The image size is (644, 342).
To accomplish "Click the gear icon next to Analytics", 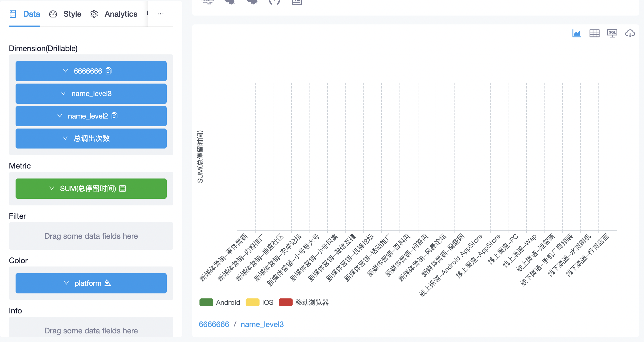I will click(x=94, y=14).
